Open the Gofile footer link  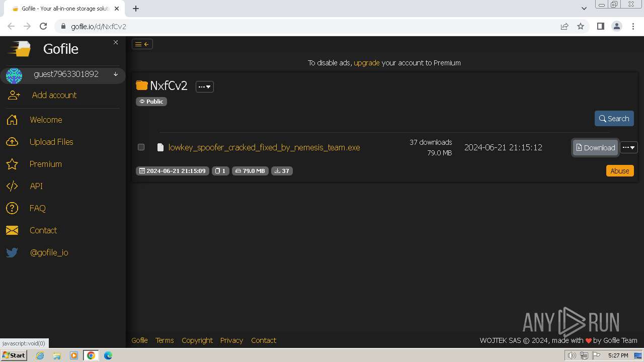pos(139,340)
